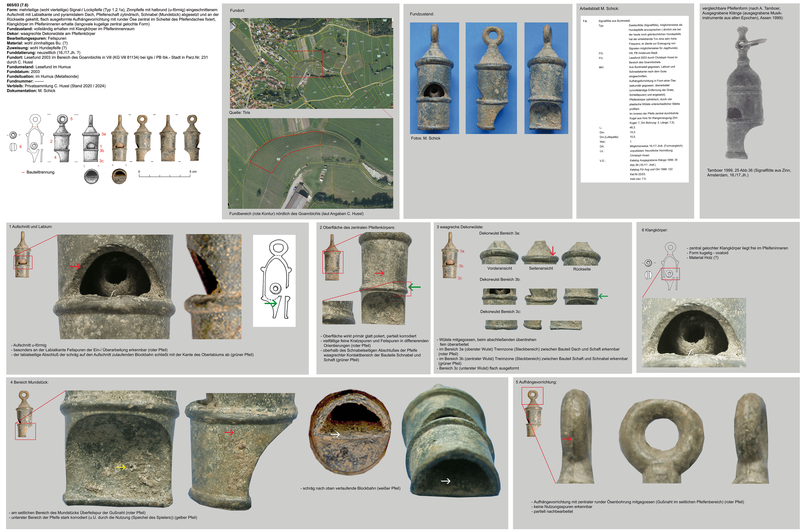Open Klangkörper close-up photo in section 6
Viewport: 804px width, 532px height.
[694, 332]
